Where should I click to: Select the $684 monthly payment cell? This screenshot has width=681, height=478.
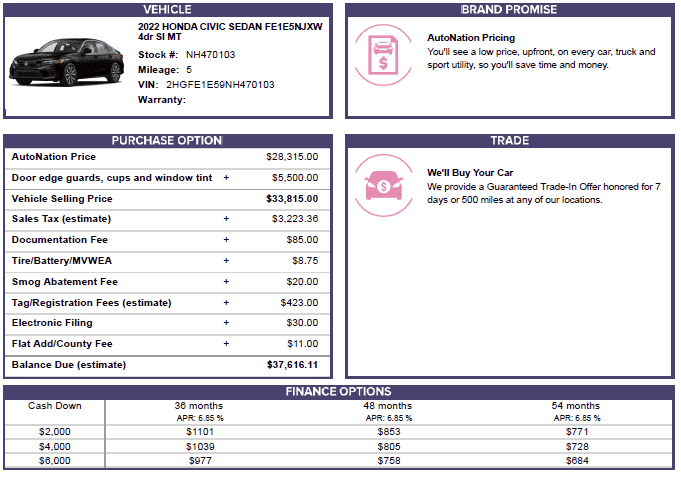575,461
